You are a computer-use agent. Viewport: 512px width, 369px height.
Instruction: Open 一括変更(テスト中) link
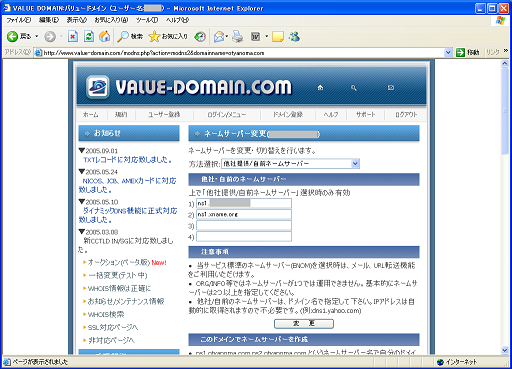point(118,275)
